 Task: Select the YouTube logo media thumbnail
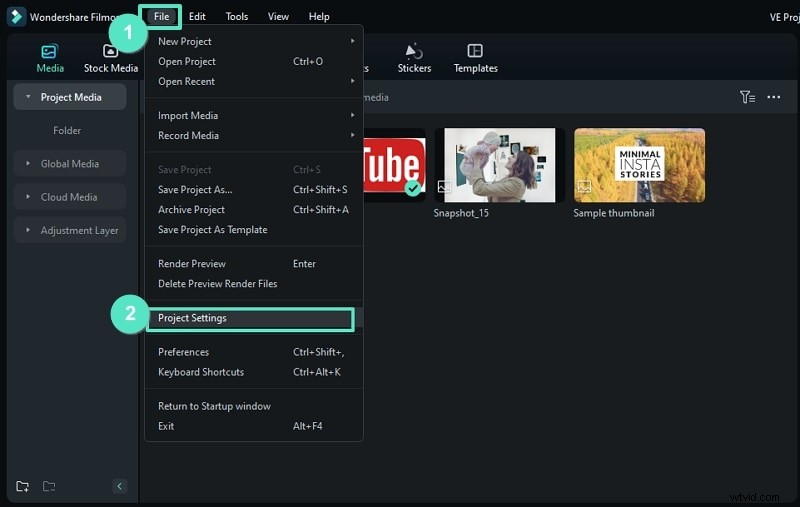point(394,165)
